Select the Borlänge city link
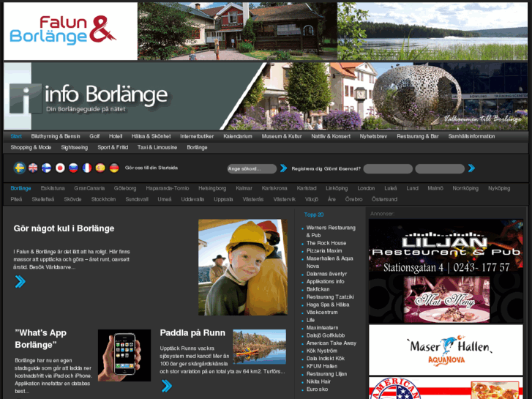The width and height of the screenshot is (532, 399). point(20,188)
